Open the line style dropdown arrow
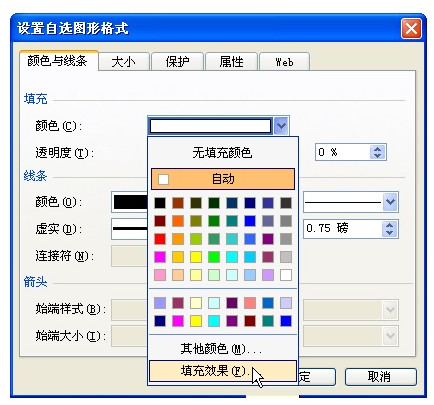 coord(390,202)
